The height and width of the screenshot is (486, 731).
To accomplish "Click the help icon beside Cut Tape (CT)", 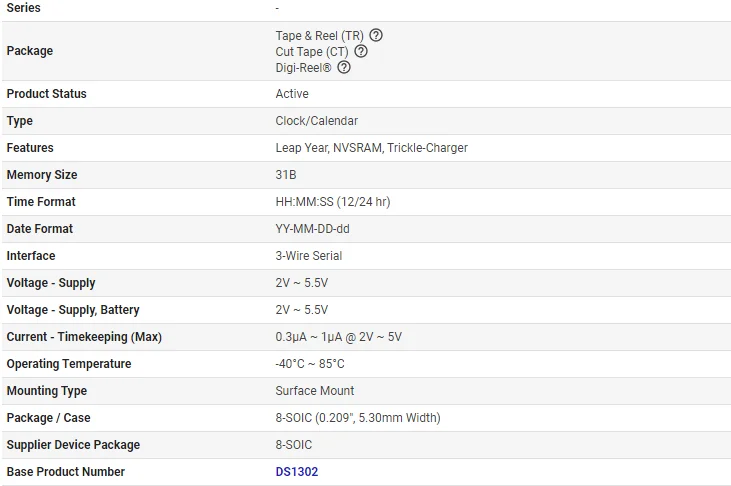I will click(361, 51).
